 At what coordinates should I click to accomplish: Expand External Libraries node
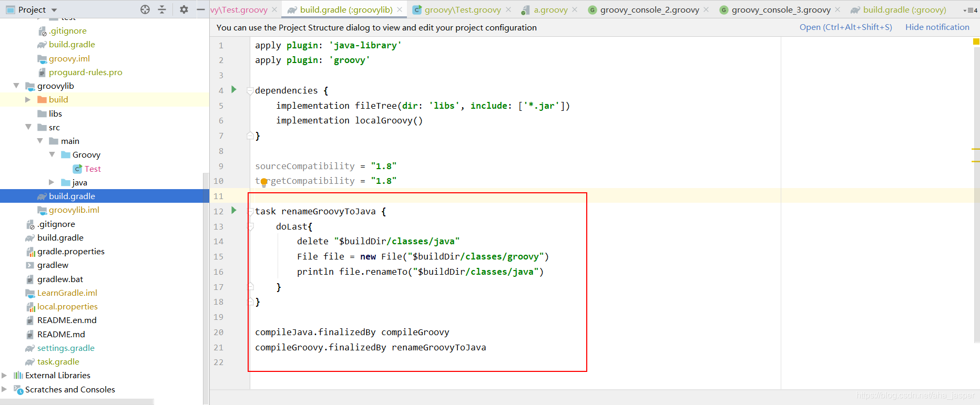point(5,375)
